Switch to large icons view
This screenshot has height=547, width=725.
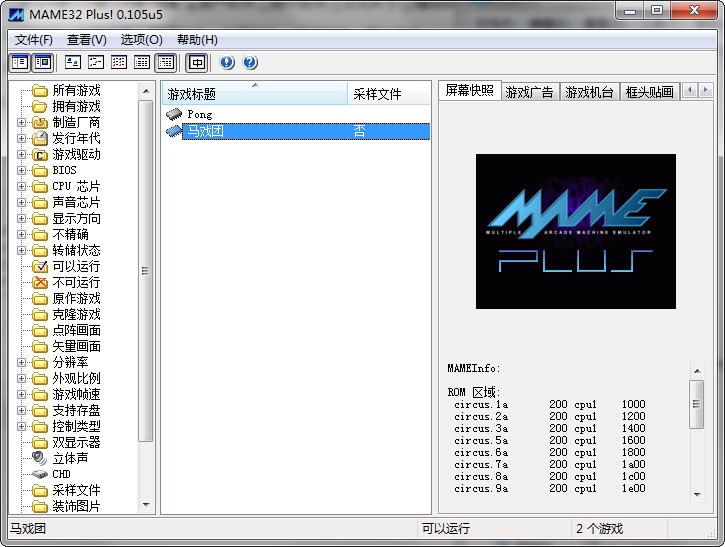tap(73, 62)
